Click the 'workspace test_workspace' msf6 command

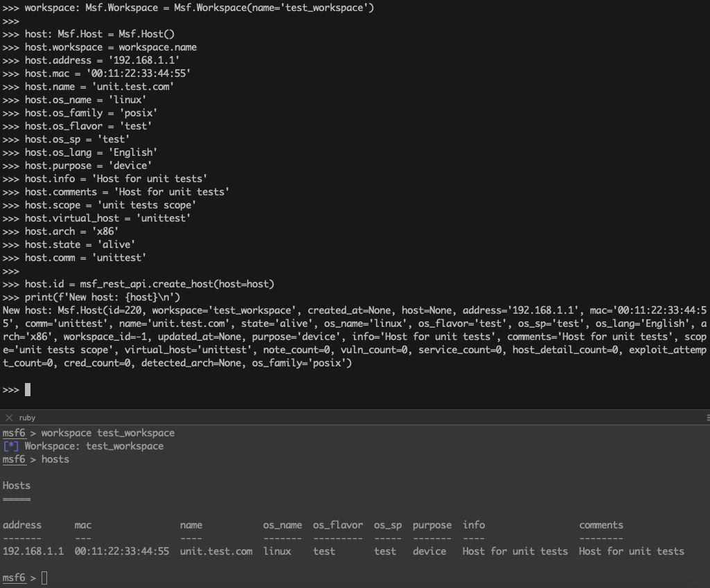108,433
